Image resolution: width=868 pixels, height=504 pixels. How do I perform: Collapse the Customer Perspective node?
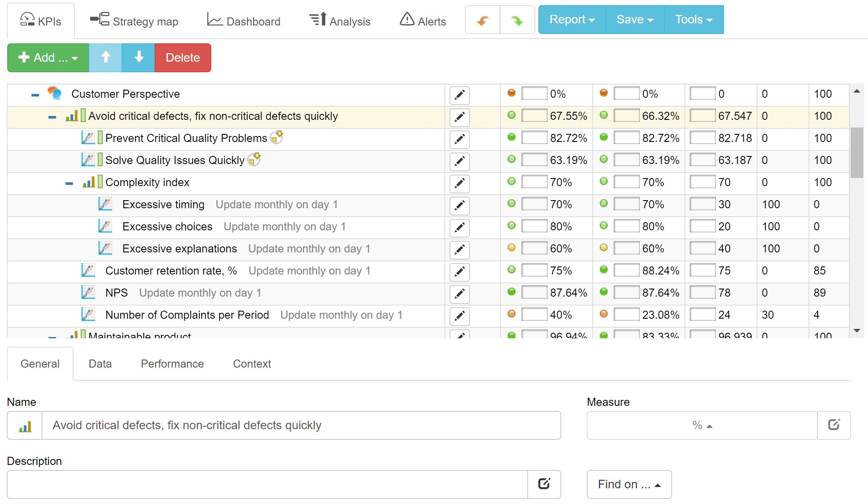[x=35, y=95]
